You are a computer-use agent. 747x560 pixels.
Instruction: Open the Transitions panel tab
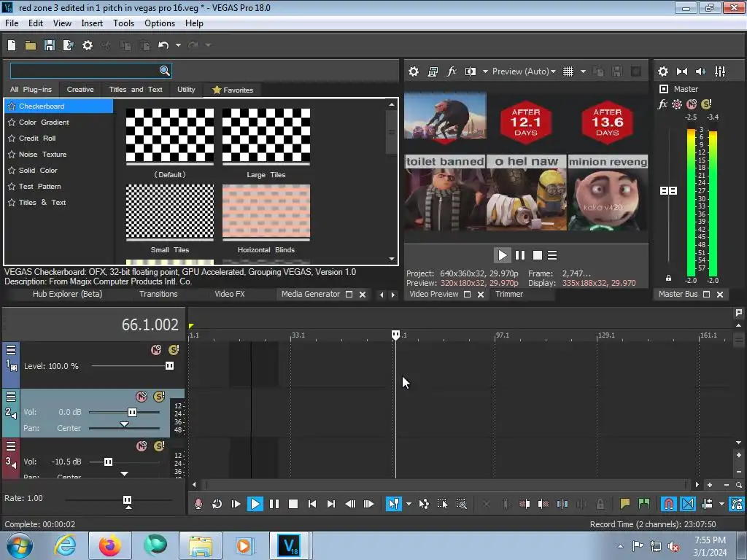(x=158, y=294)
